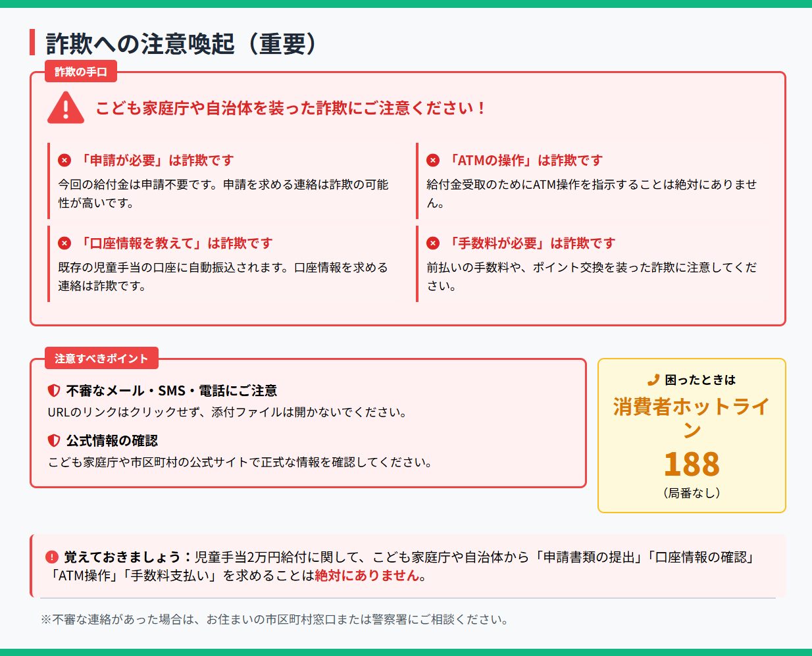Click the 「申請が必要」は詐欺です heading
This screenshot has width=812, height=656.
(x=156, y=161)
